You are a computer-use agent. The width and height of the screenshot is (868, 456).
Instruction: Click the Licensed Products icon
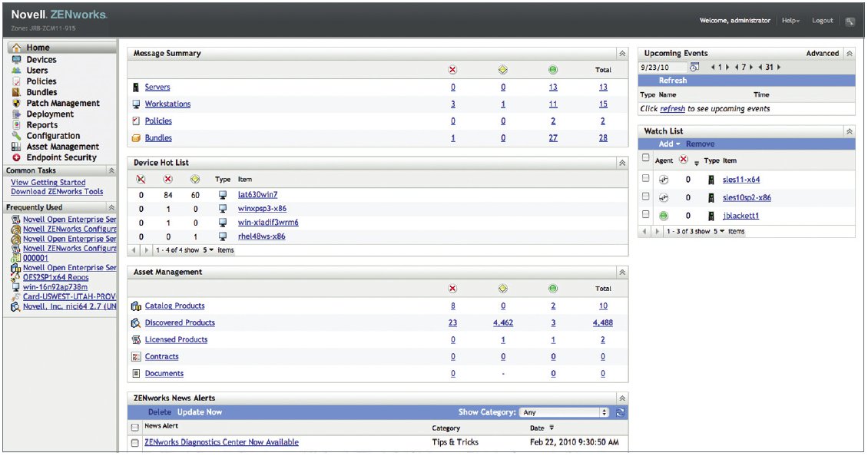(136, 340)
